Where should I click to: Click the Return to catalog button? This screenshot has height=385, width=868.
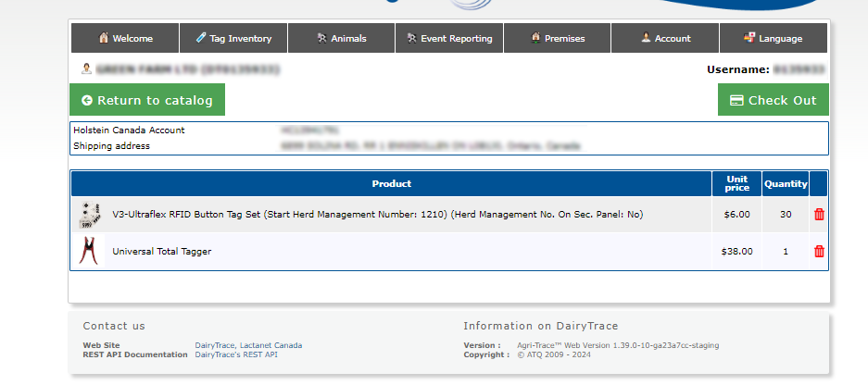(x=147, y=100)
